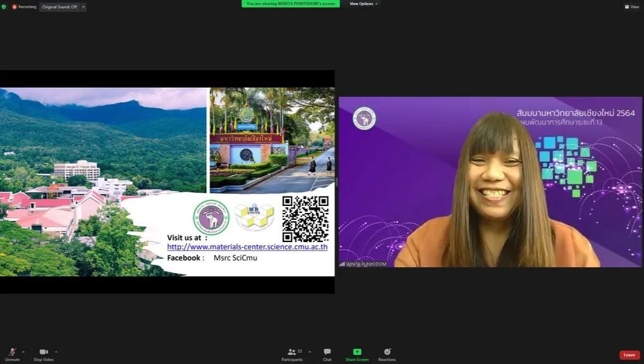Viewport: 644px width, 364px height.
Task: Open the View Options menu
Action: click(363, 4)
